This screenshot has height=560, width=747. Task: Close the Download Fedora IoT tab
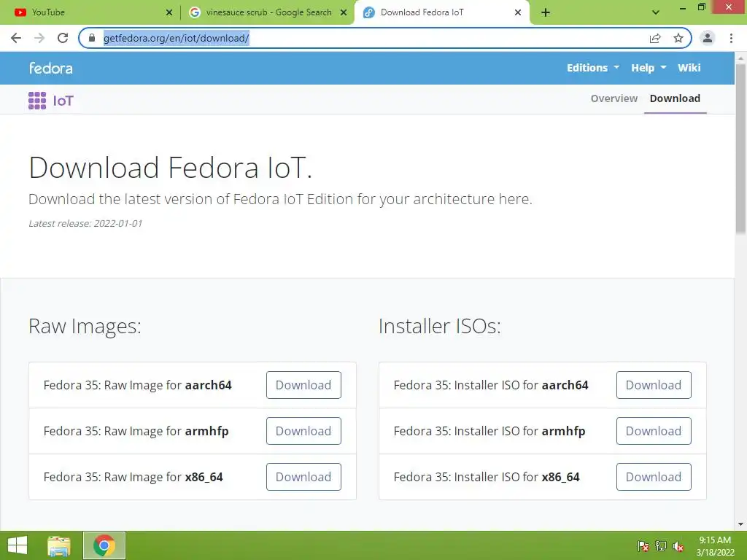coord(518,12)
